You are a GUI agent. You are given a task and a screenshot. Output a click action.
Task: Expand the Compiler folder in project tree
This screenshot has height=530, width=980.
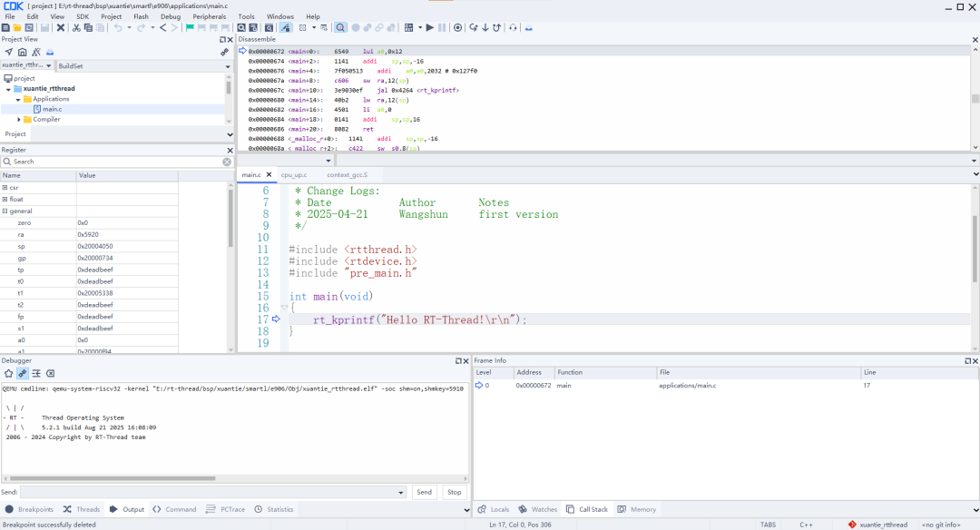click(19, 120)
